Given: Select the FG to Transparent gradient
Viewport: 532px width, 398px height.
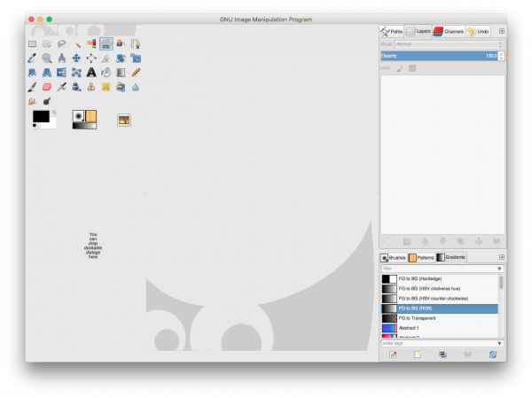Looking at the screenshot, I should click(440, 318).
